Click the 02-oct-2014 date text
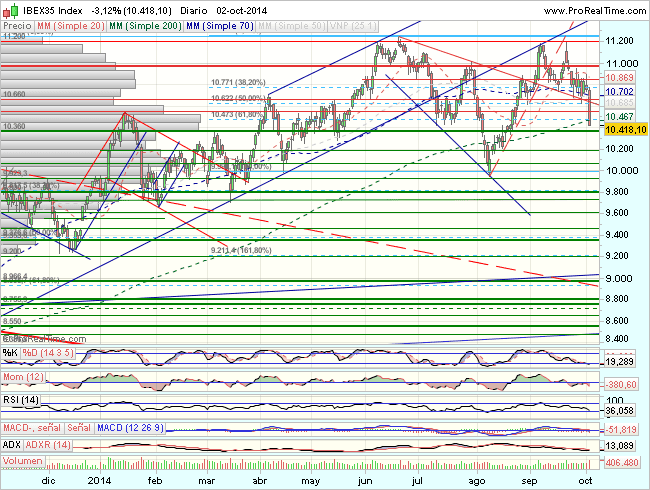This screenshot has width=650, height=490. (x=241, y=11)
